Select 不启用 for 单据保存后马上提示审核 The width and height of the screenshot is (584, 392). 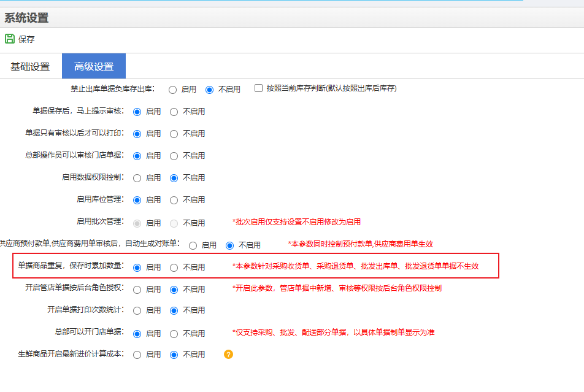[x=174, y=112]
